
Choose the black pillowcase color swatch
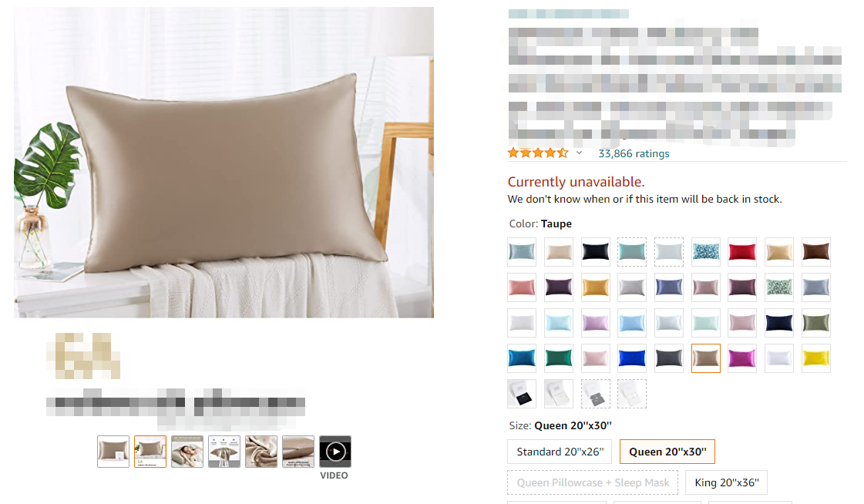click(x=595, y=252)
